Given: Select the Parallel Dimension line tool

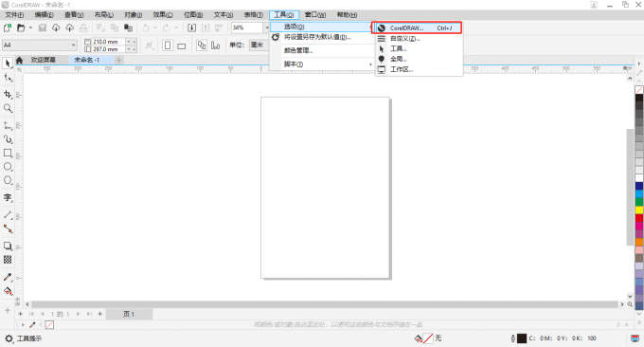Looking at the screenshot, I should [8, 215].
